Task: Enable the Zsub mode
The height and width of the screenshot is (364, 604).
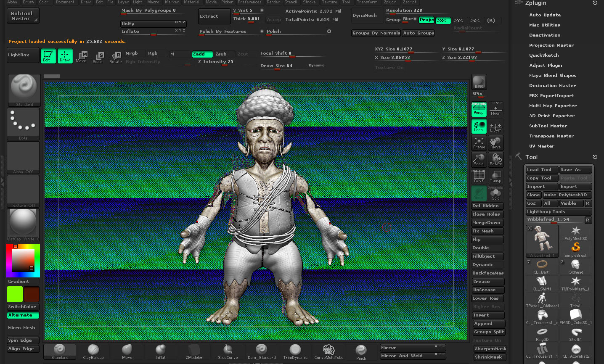Action: (x=224, y=54)
